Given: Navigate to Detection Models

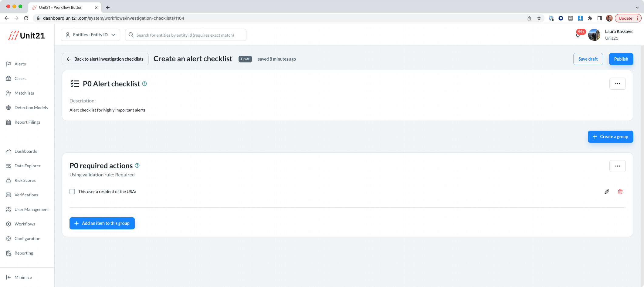Looking at the screenshot, I should tap(31, 107).
